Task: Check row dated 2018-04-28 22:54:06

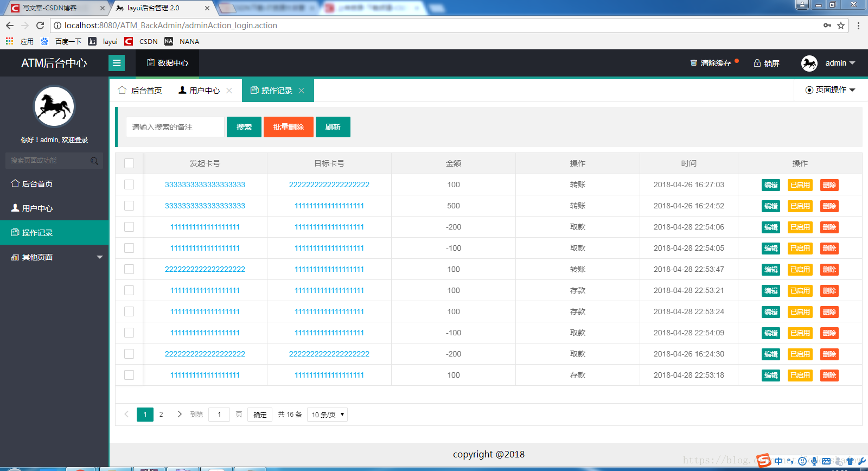Action: [x=129, y=227]
